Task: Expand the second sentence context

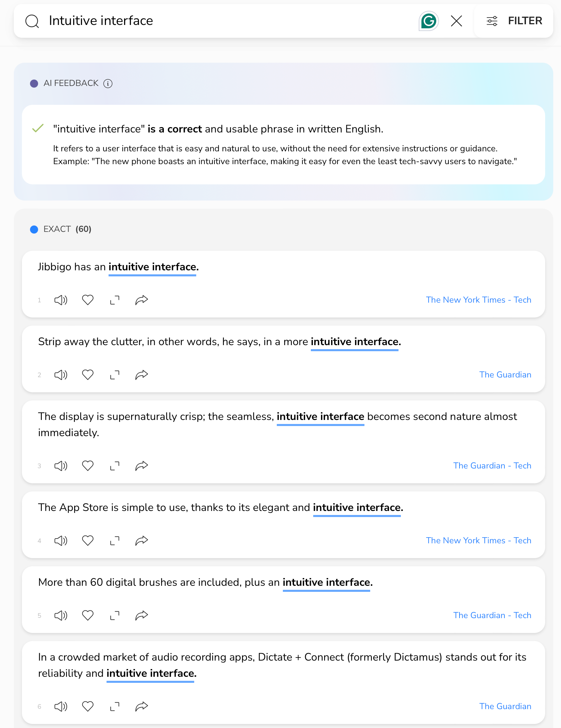Action: pos(115,375)
